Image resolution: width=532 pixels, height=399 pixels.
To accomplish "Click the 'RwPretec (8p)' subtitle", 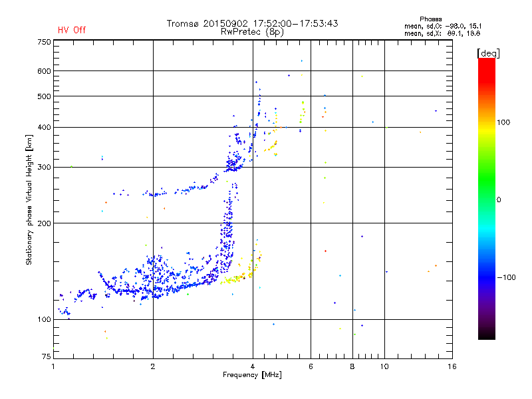I will point(252,32).
